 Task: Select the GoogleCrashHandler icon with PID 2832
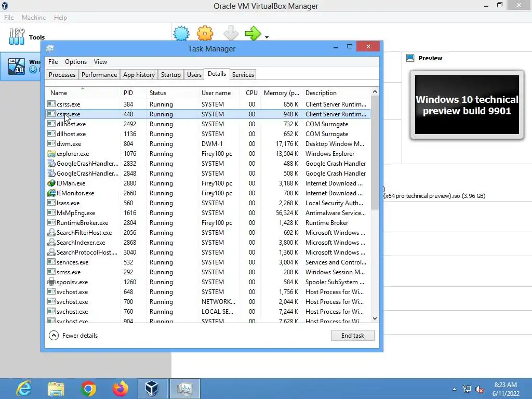[x=51, y=164]
